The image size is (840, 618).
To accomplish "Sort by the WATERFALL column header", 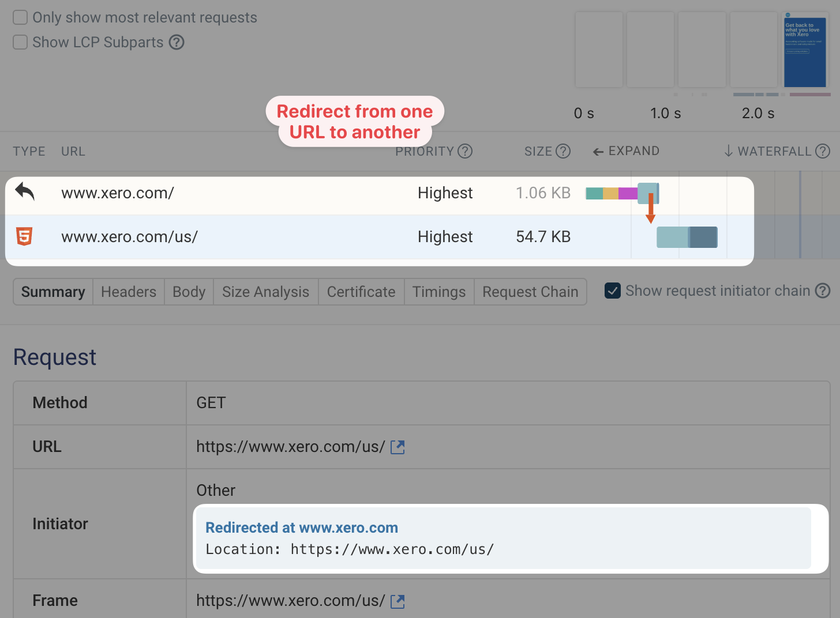I will click(768, 151).
